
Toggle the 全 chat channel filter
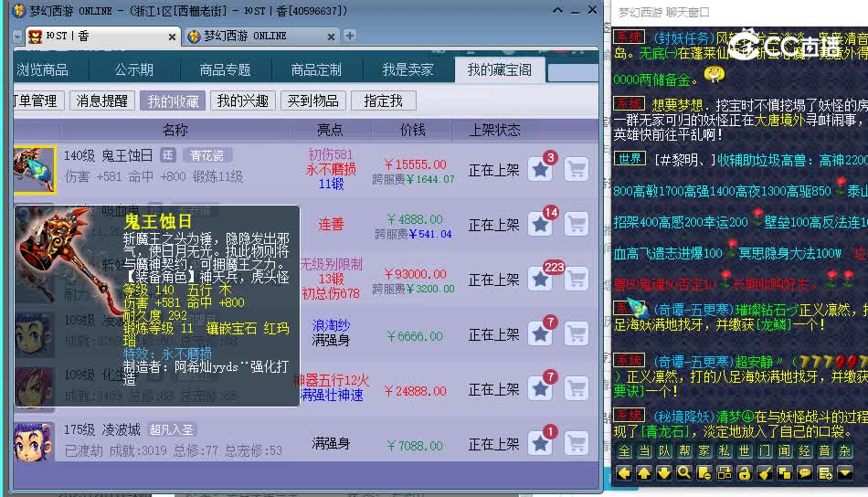(624, 451)
